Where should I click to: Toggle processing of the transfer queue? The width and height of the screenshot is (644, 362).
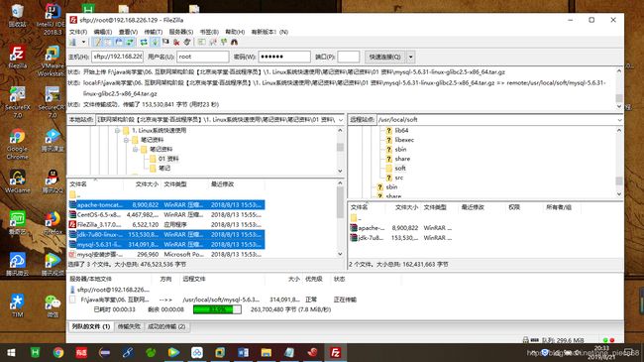point(156,42)
